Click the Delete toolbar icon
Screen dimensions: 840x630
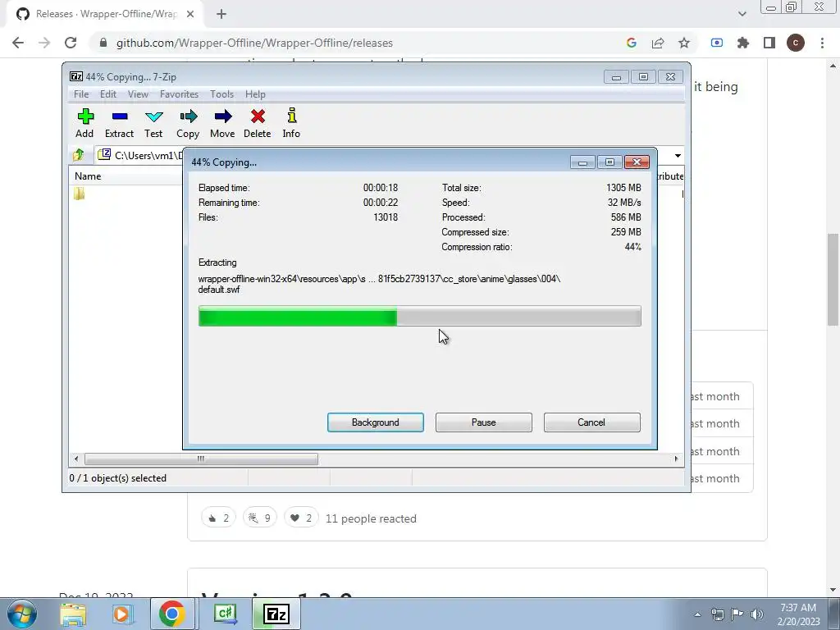tap(257, 123)
